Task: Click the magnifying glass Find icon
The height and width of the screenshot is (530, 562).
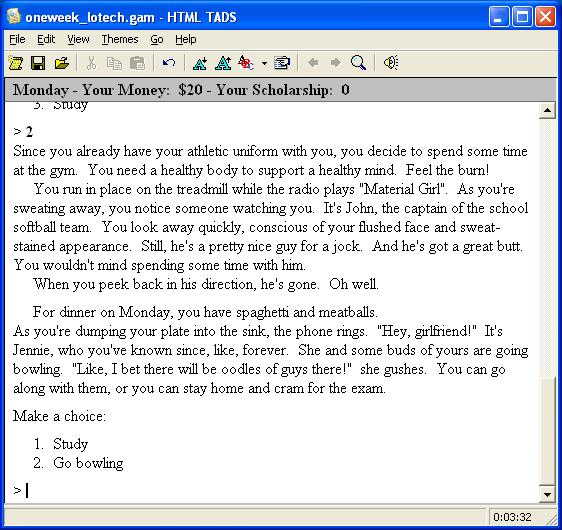Action: coord(358,63)
